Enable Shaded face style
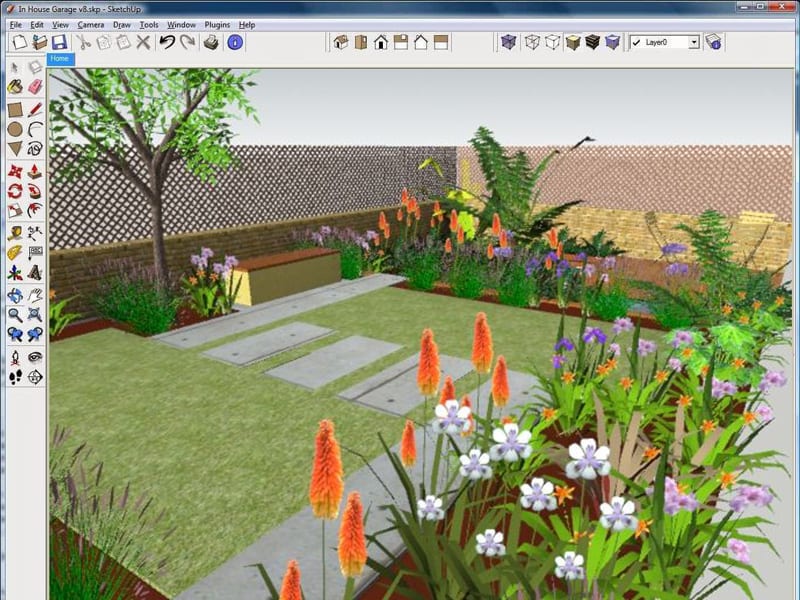The image size is (800, 600). coord(572,42)
